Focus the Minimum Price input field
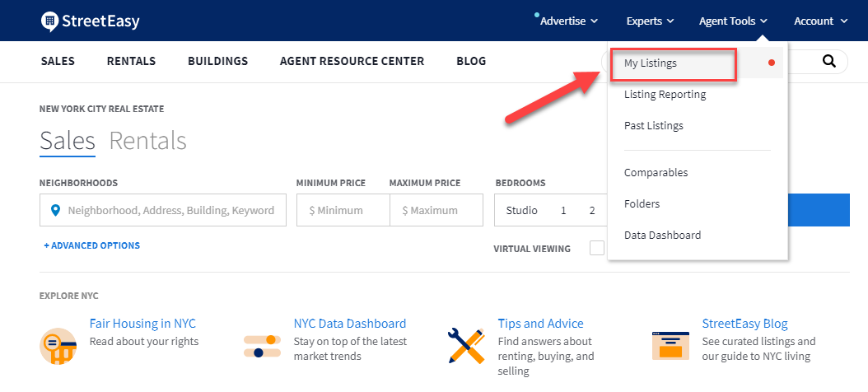 [343, 210]
